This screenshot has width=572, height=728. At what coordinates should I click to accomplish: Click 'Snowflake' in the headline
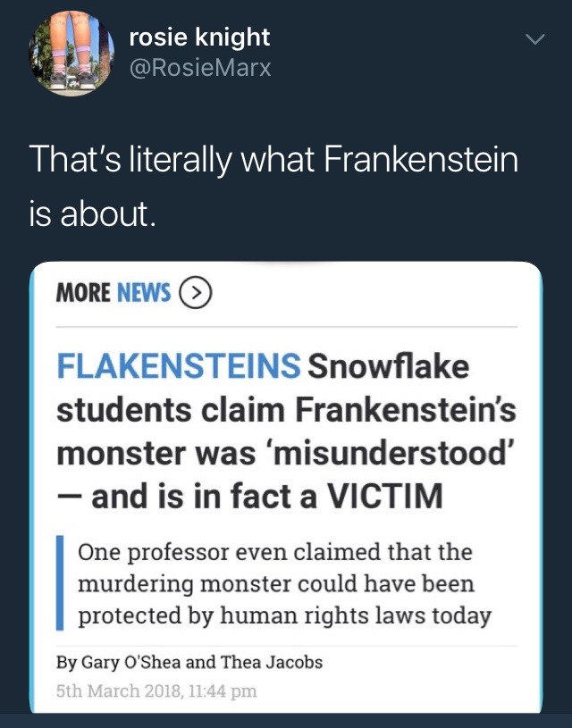388,365
